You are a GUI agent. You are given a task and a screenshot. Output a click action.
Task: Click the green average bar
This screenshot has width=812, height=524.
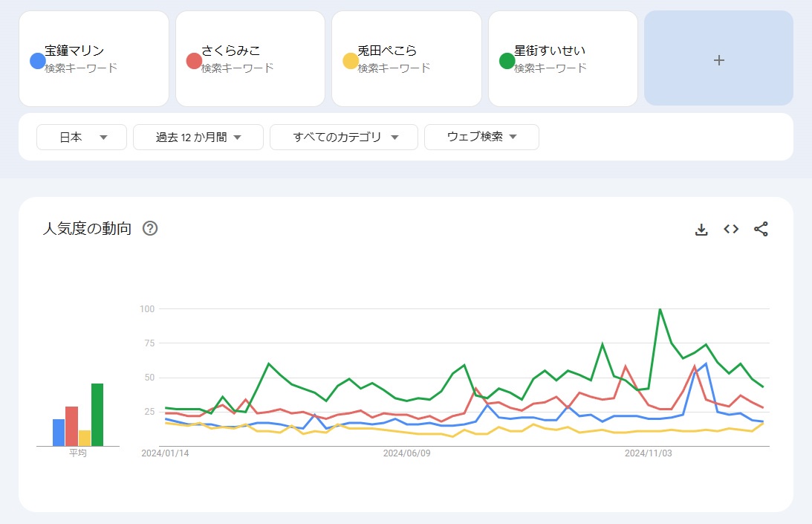97,414
